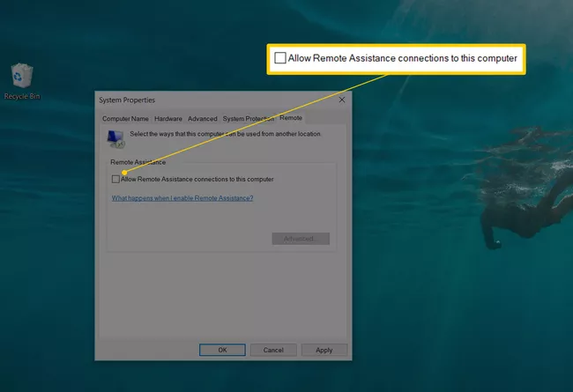Click the System Properties title text
This screenshot has height=392, width=573.
(127, 100)
